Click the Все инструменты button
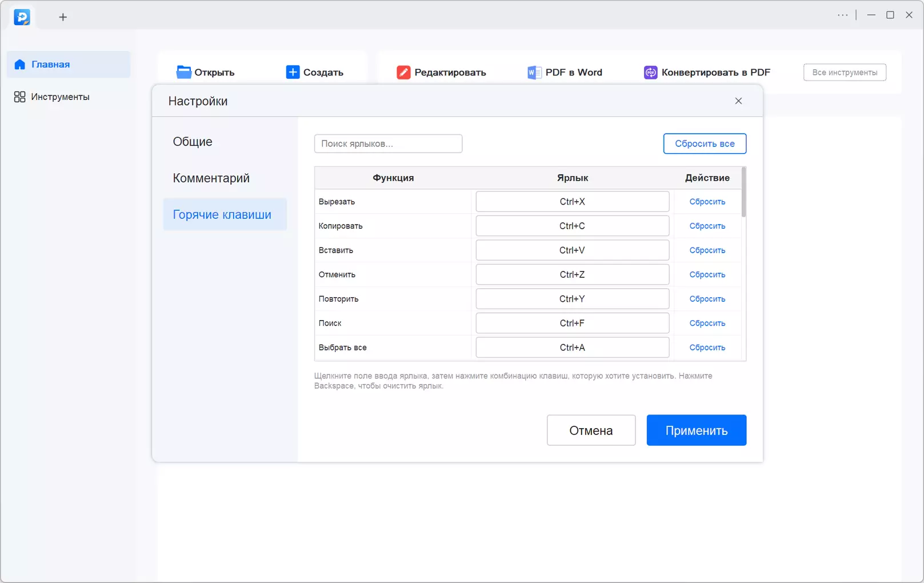This screenshot has height=583, width=924. [x=845, y=73]
